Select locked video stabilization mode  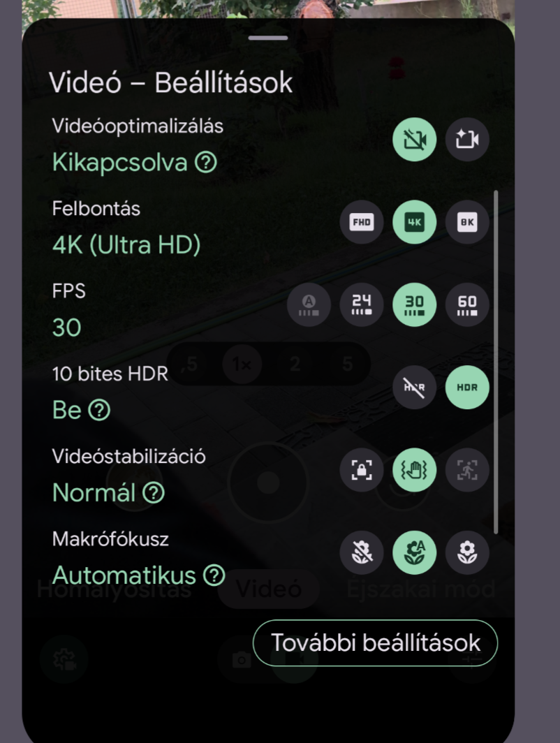pyautogui.click(x=362, y=469)
